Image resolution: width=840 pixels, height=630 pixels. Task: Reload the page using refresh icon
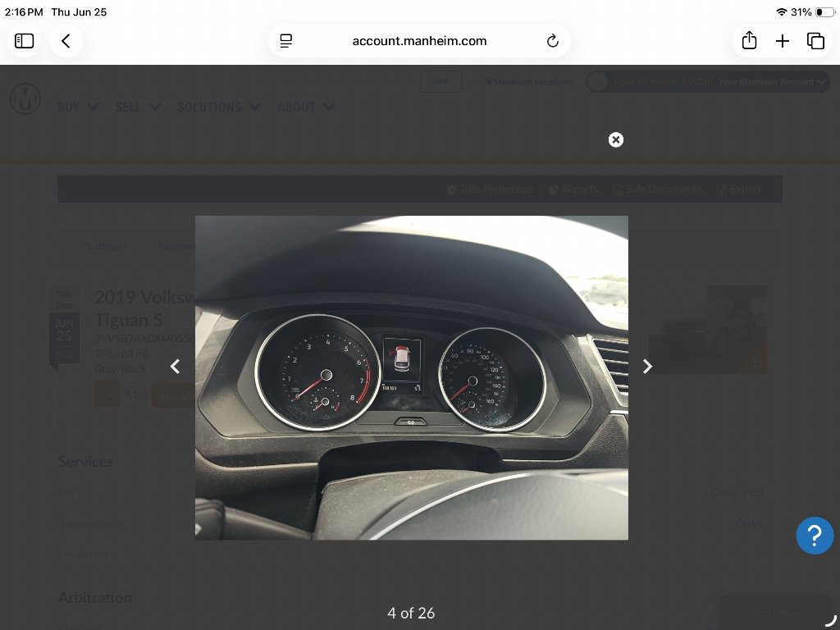553,41
